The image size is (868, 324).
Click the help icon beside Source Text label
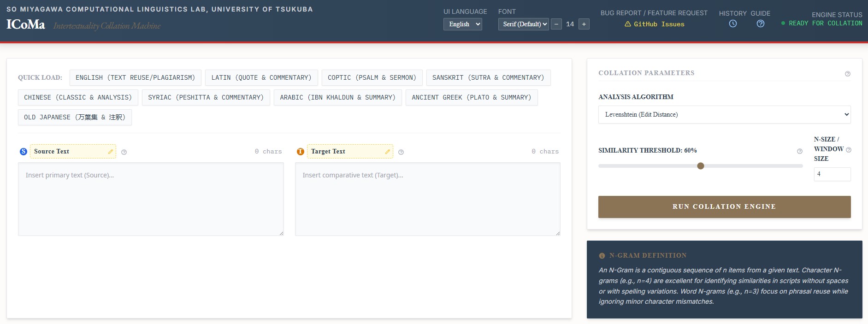(124, 152)
